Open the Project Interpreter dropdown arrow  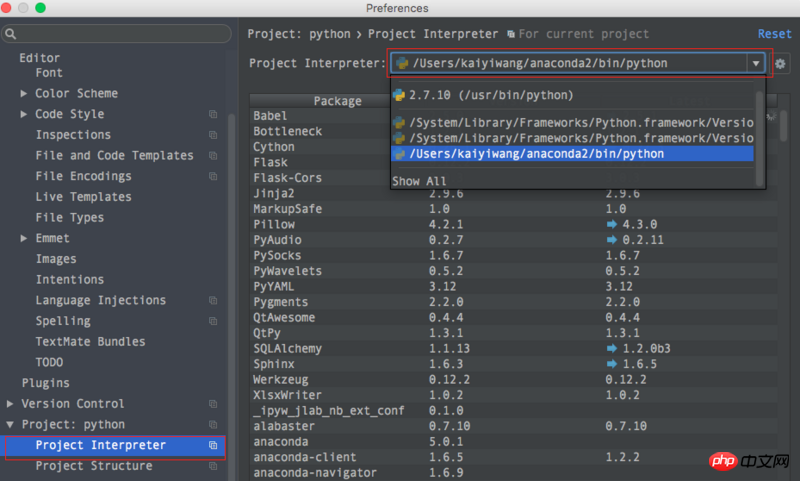[x=756, y=63]
